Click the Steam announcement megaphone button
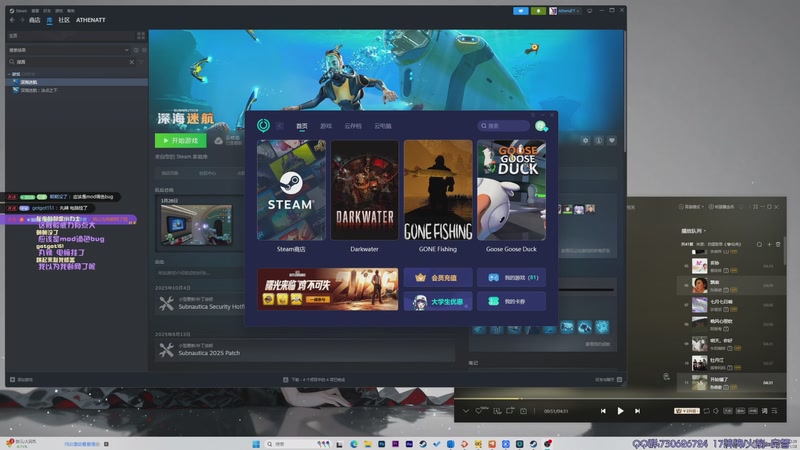Viewport: 800px width, 450px height. tap(520, 11)
